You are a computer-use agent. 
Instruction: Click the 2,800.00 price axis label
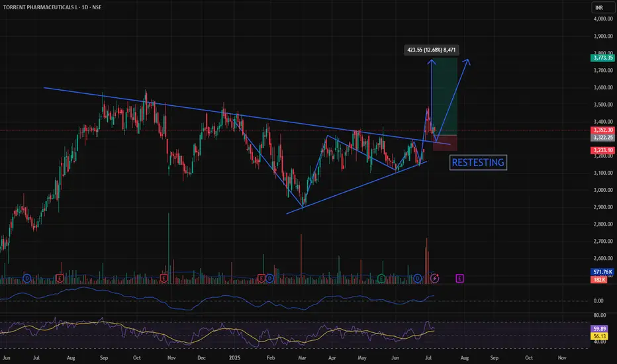(x=603, y=224)
